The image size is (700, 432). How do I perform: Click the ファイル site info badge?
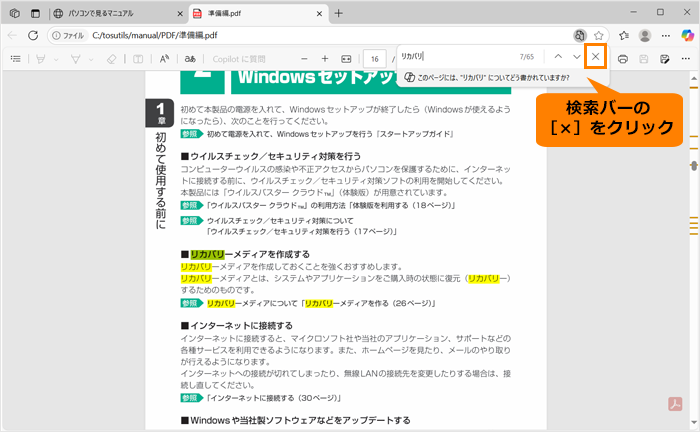pos(68,35)
